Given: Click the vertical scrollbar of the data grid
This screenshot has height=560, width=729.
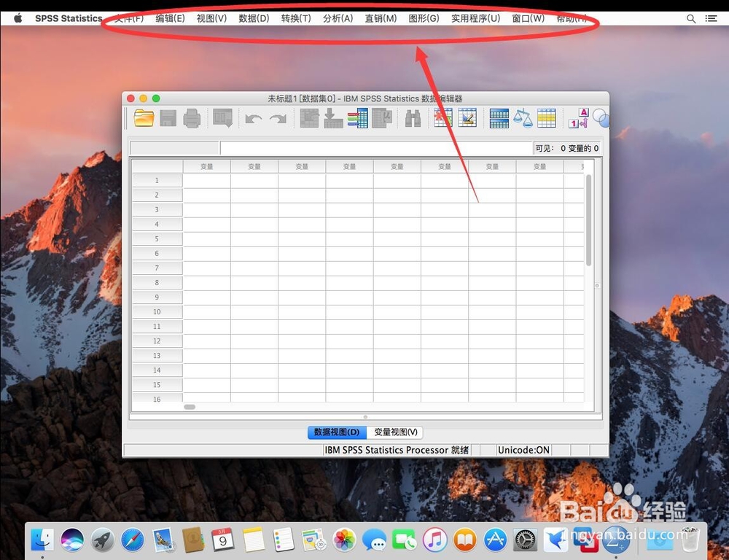Looking at the screenshot, I should [588, 220].
